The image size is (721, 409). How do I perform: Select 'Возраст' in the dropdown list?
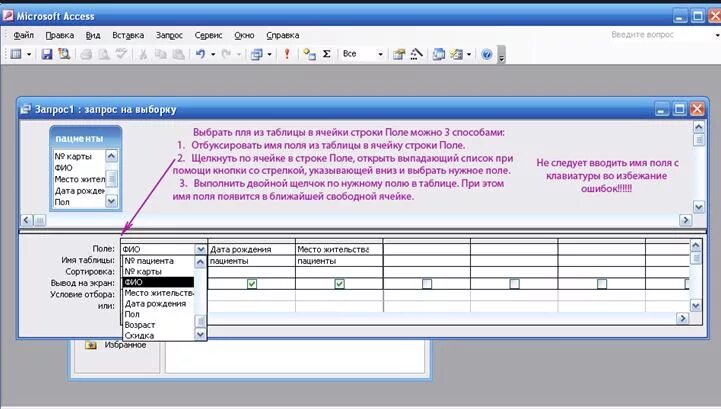point(159,325)
